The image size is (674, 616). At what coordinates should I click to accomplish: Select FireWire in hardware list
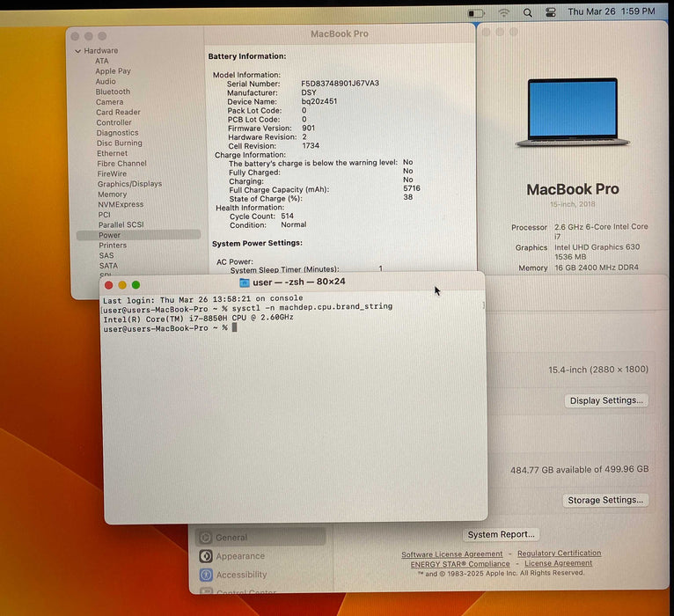(x=112, y=173)
